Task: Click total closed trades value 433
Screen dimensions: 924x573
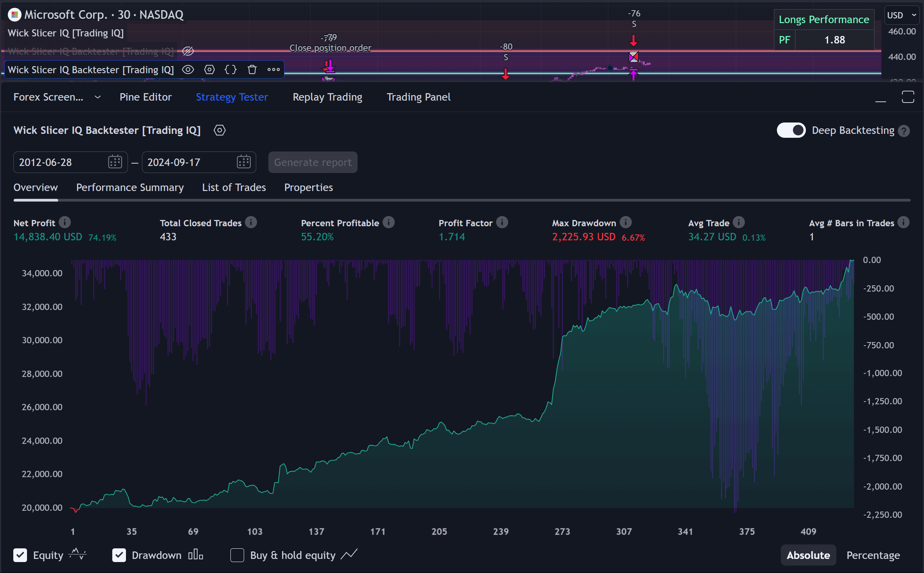Action: (x=168, y=237)
